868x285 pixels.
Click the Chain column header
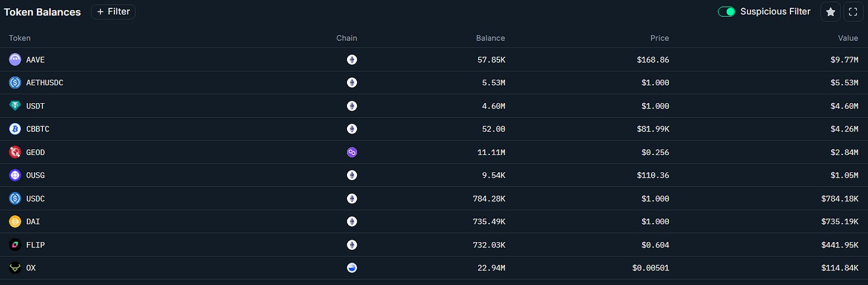[x=346, y=38]
